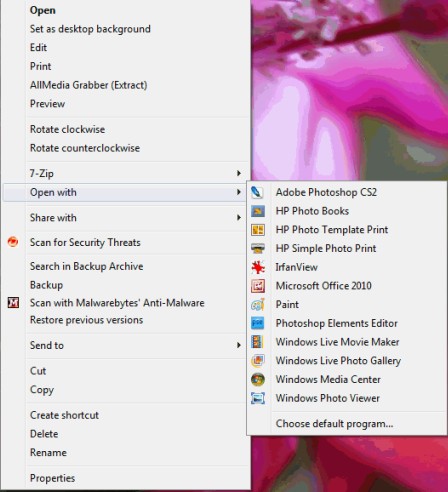
Task: Click the red Scan for Security Threats icon
Action: (x=13, y=242)
